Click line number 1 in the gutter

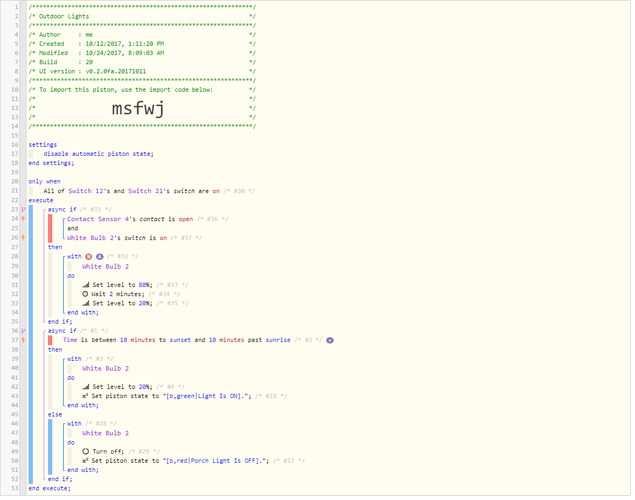click(x=16, y=7)
